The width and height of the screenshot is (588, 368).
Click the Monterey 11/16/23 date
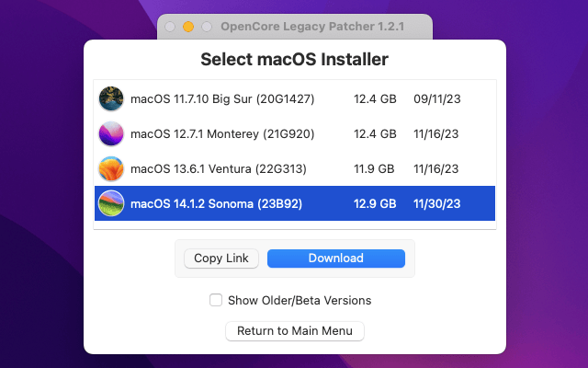[x=436, y=133]
